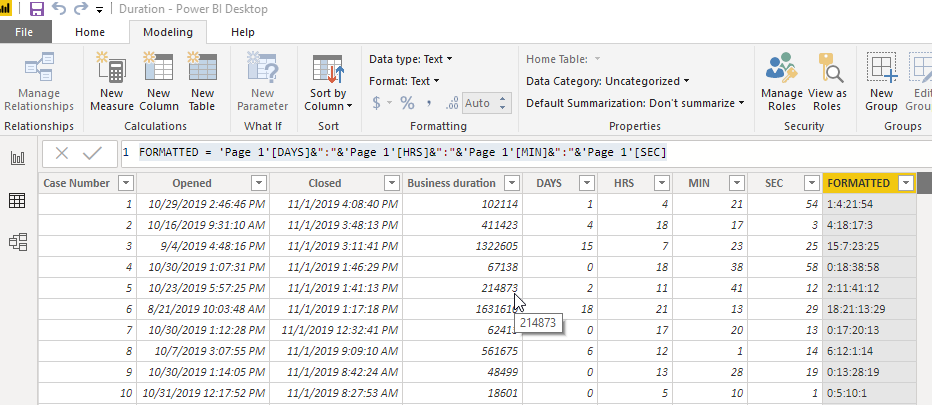Open the Home Table dropdown
This screenshot has height=405, width=932.
563,59
